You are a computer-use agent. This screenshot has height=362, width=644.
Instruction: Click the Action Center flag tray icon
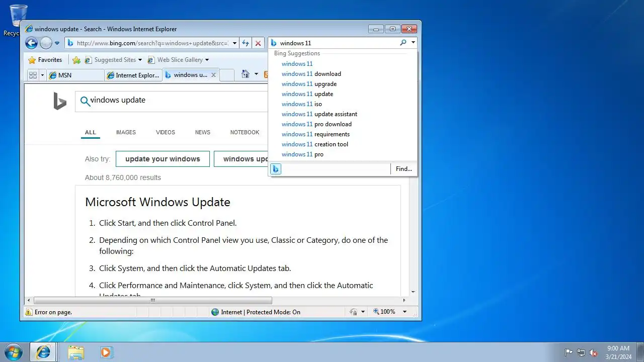tap(569, 352)
